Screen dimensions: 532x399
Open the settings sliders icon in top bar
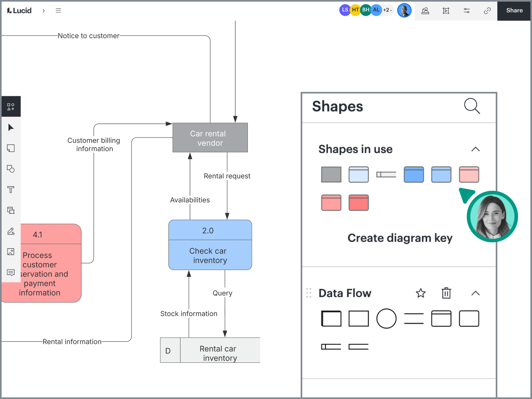467,11
